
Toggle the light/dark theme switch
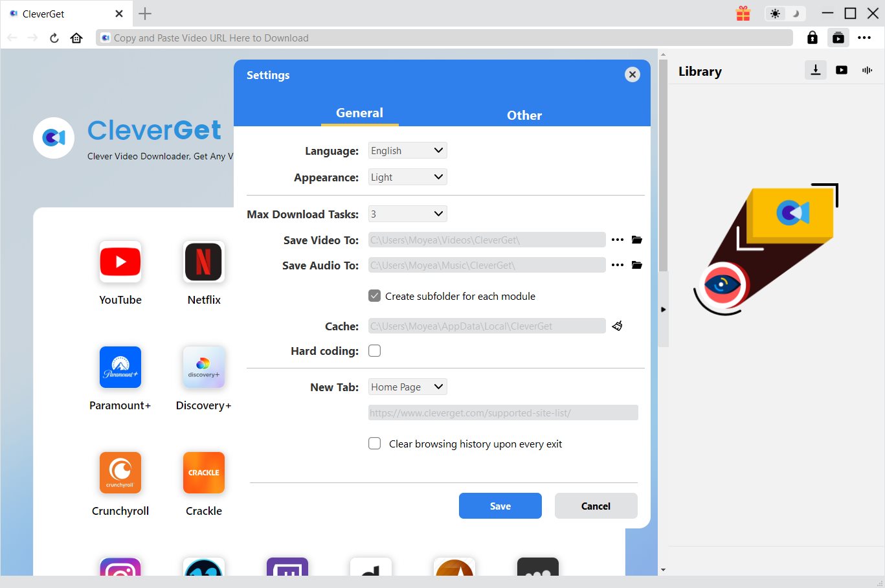click(785, 14)
